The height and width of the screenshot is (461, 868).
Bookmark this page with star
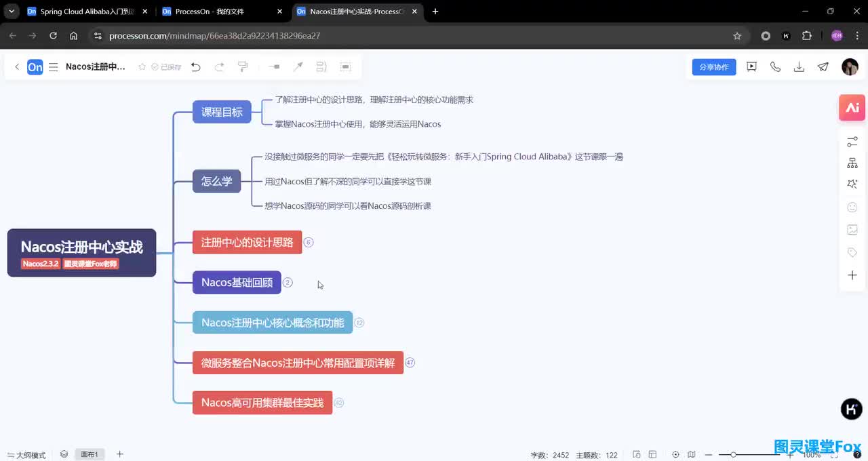click(x=737, y=36)
